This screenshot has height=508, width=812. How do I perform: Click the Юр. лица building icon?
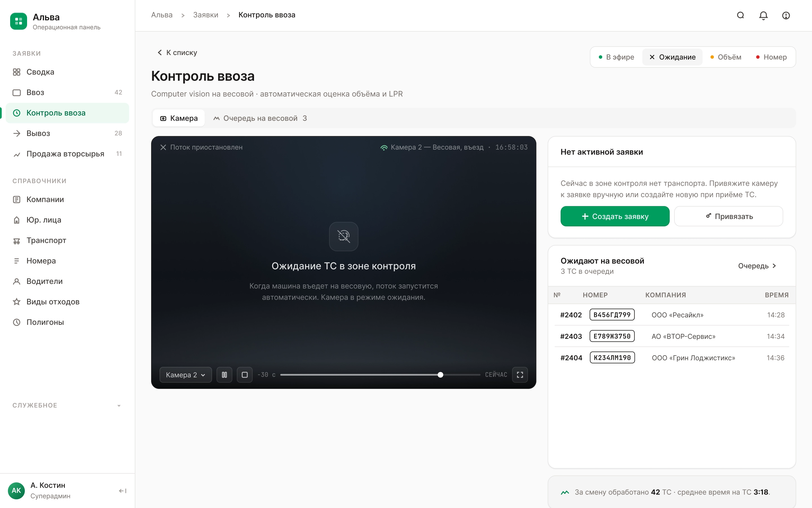16,220
